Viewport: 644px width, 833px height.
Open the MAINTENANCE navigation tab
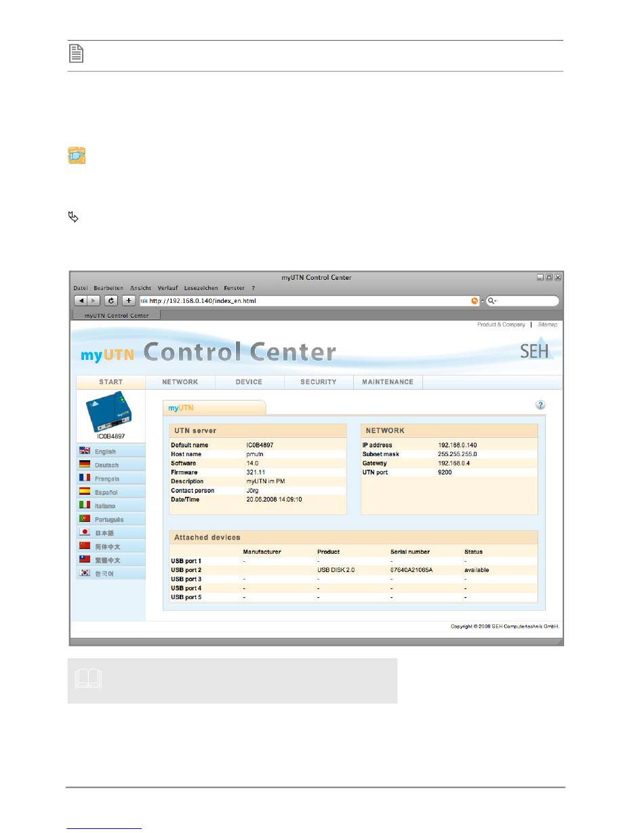388,382
